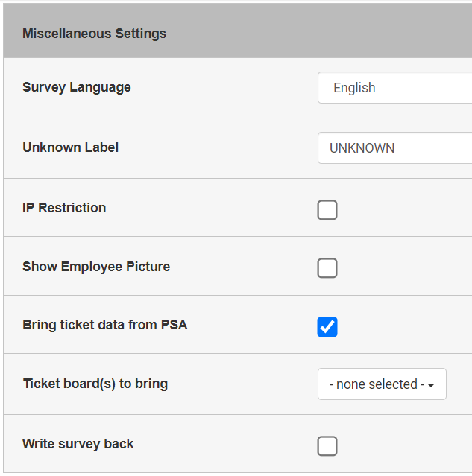Click the blue checkmark icon for PSA ticket data

coord(327,327)
